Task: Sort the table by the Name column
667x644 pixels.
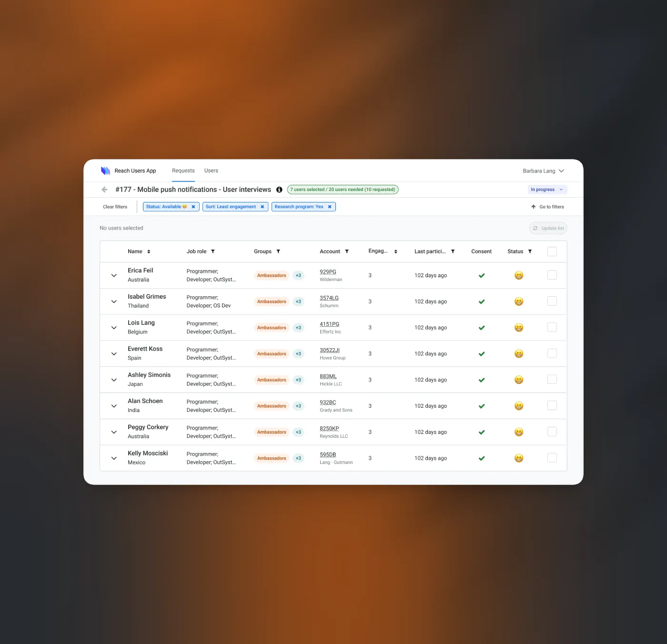Action: [149, 252]
